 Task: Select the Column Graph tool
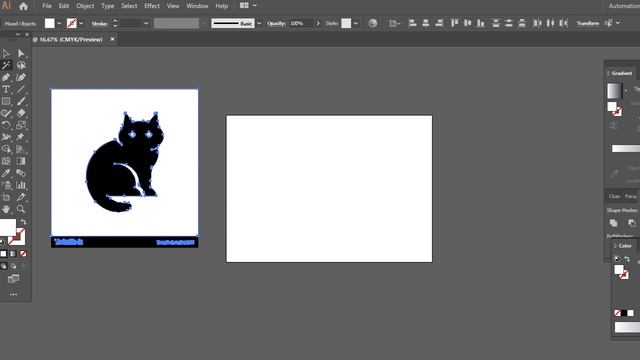(21, 185)
